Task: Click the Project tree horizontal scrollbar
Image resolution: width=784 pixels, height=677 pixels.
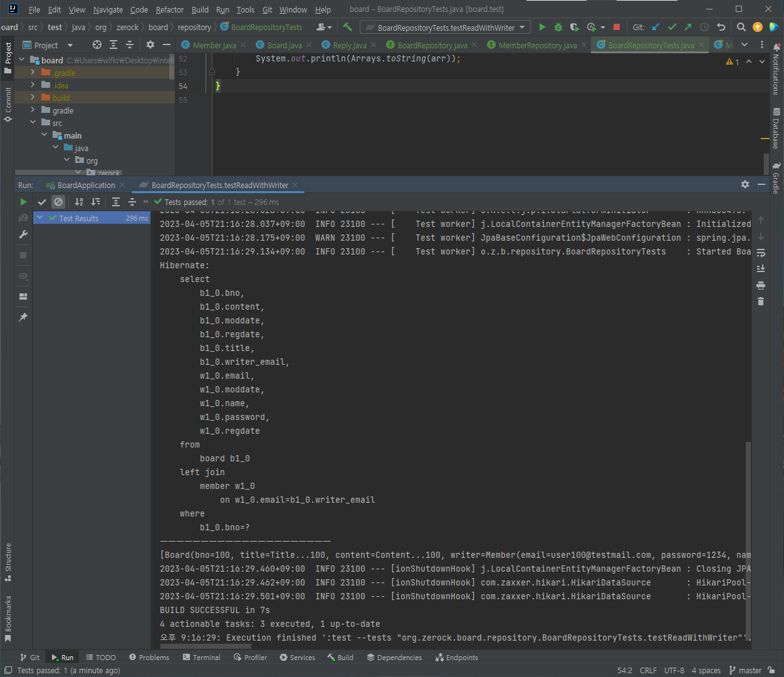Action: point(69,172)
